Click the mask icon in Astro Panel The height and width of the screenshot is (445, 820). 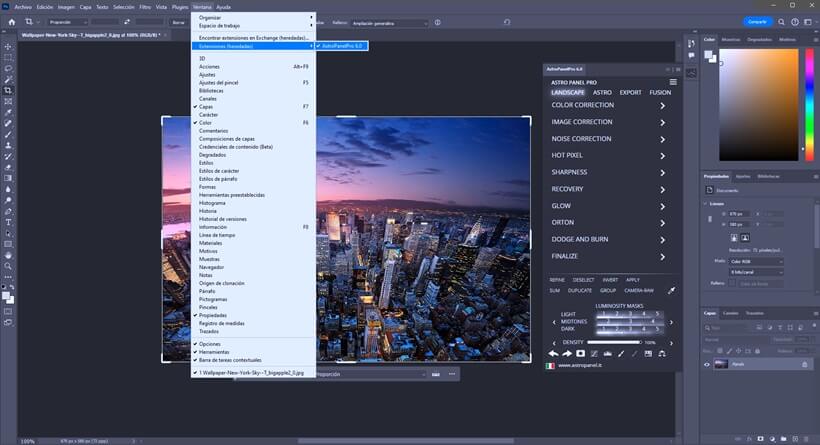click(x=580, y=353)
